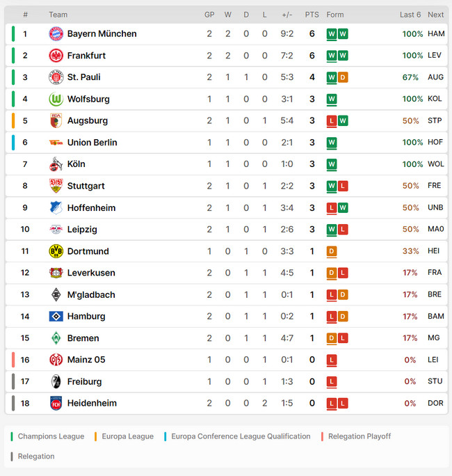Click the Union Berlin crest
The width and height of the screenshot is (452, 476).
[x=56, y=143]
